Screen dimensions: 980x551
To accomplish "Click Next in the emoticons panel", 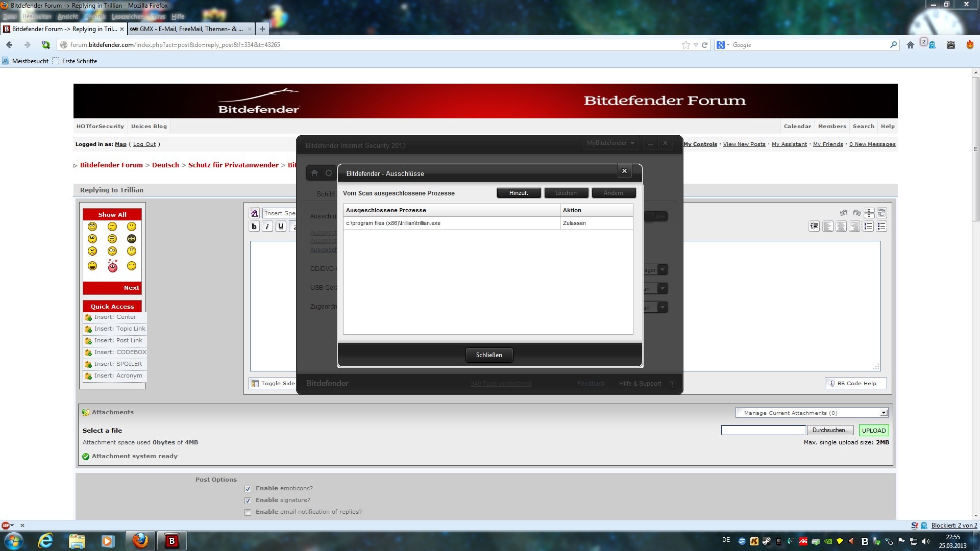I will click(131, 288).
